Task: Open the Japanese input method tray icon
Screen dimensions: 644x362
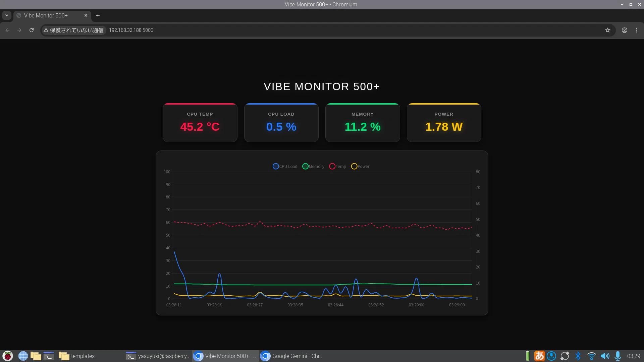Action: coord(539,356)
